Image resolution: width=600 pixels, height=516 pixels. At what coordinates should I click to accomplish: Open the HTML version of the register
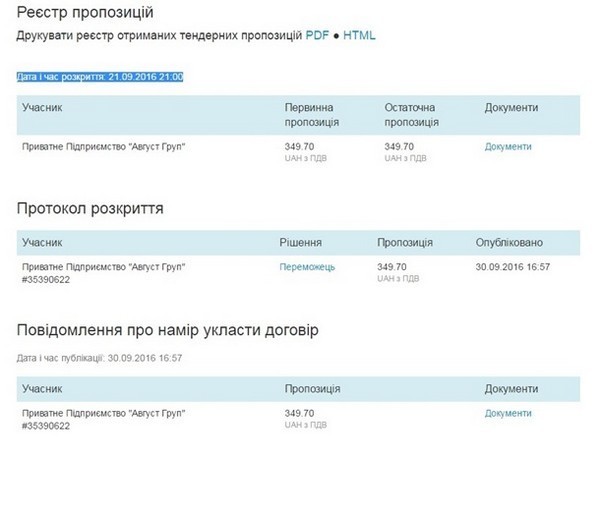click(x=360, y=36)
